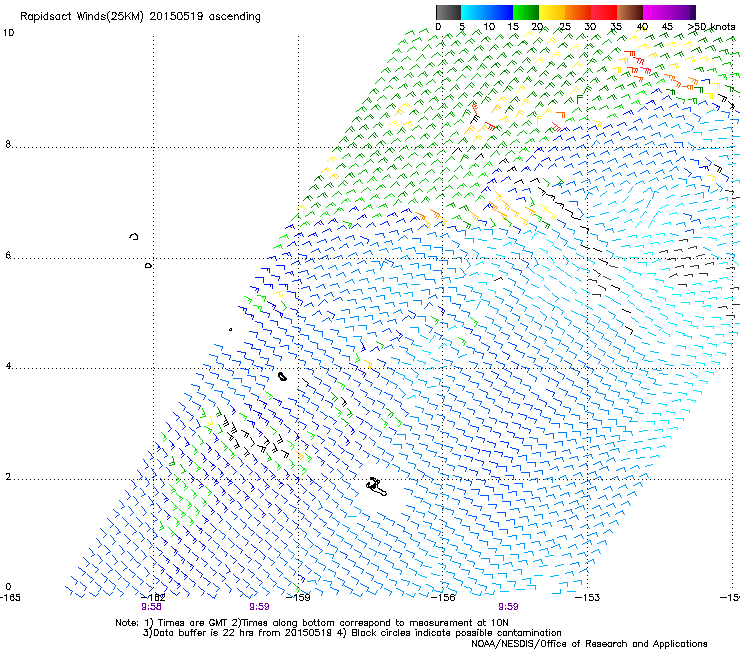Click the plot title 'Rapidsact Winds(25KM) 20150519 ascending'
This screenshot has height=650, width=740.
click(140, 17)
